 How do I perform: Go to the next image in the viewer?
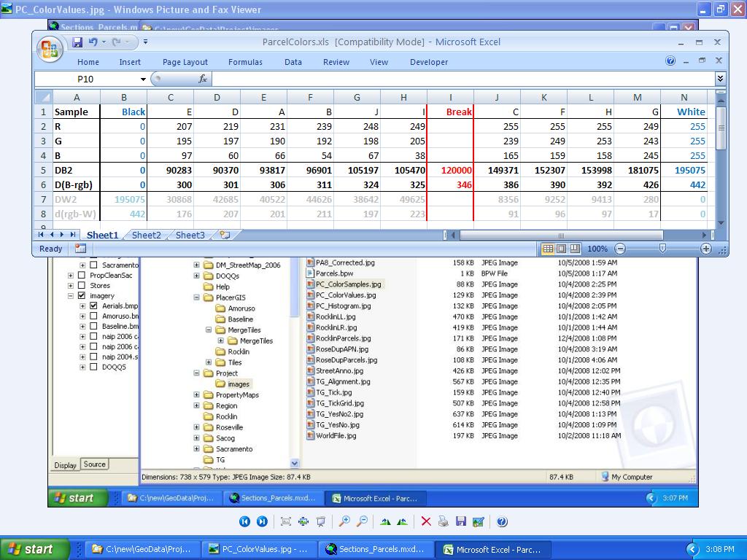[262, 521]
